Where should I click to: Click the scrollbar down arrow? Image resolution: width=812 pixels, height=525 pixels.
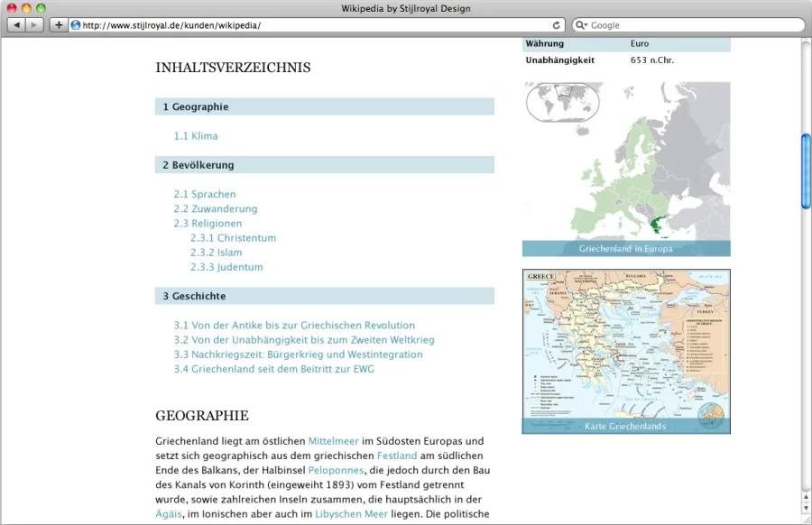[806, 510]
